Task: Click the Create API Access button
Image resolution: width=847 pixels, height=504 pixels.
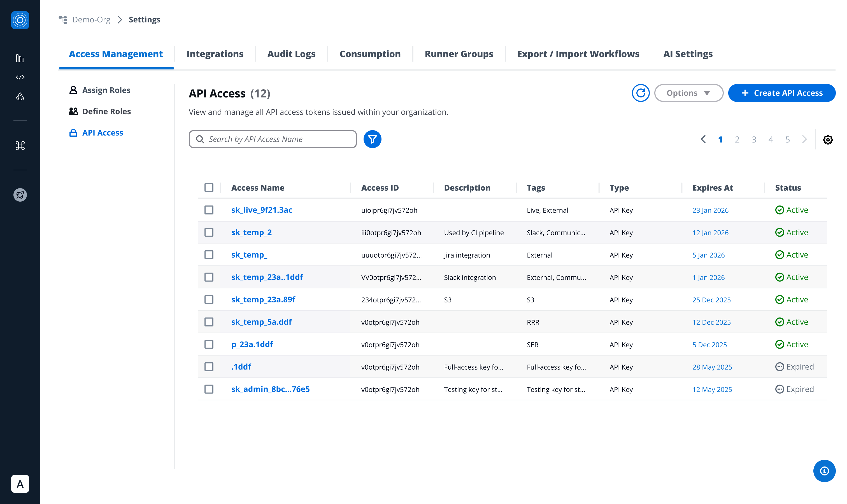Action: coord(781,93)
